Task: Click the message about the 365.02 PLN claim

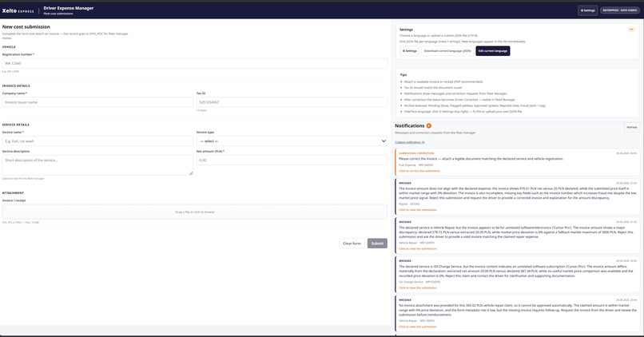Action: 515,310
